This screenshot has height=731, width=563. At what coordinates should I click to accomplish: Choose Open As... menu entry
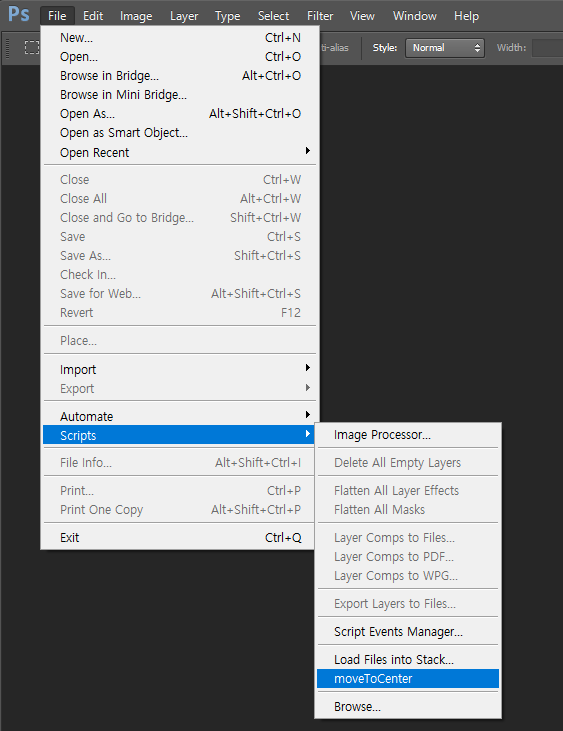[180, 114]
